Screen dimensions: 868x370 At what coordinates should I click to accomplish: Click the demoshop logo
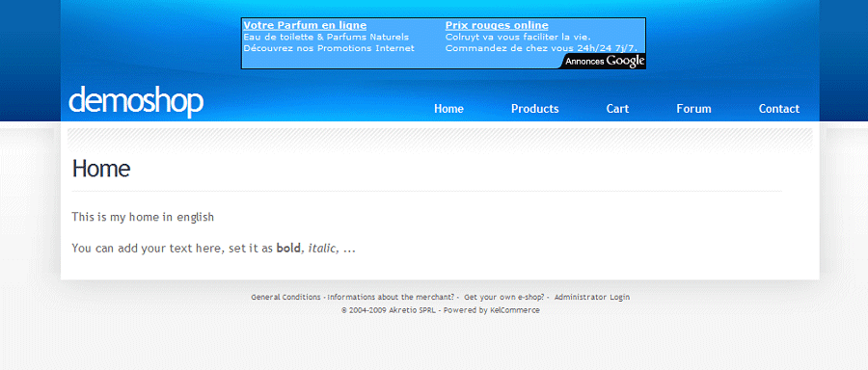click(136, 100)
